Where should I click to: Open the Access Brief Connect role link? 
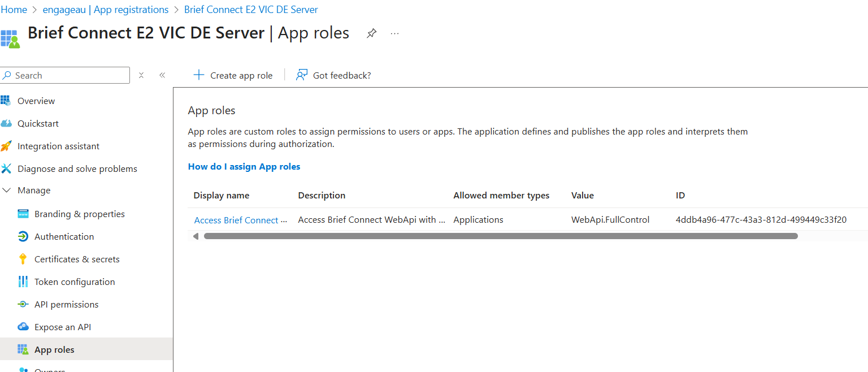point(241,220)
